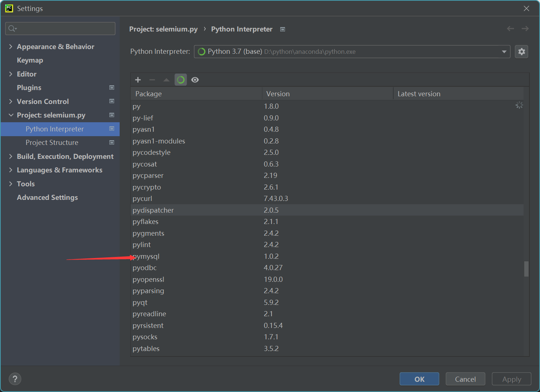Expand the Tools section

pos(11,184)
